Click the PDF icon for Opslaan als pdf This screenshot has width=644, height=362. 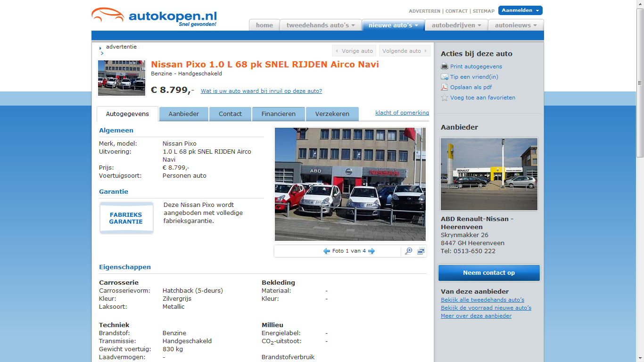click(x=444, y=87)
